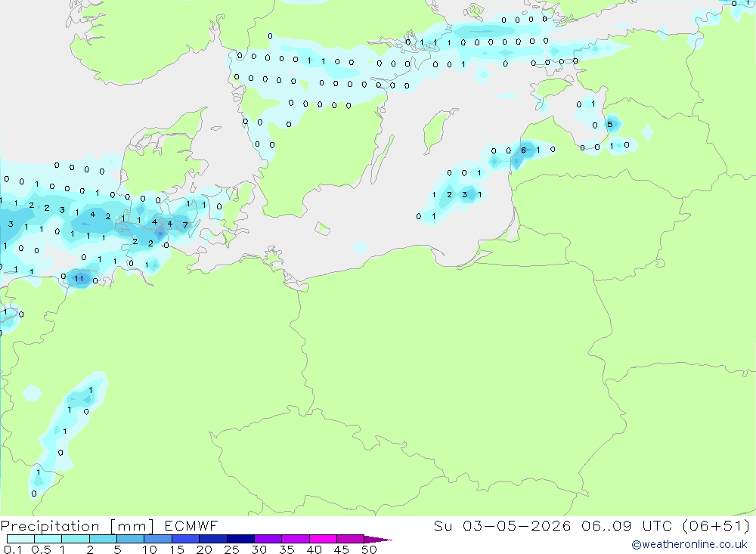Click the legend scale label '30'
The height and width of the screenshot is (554, 756).
[x=259, y=549]
